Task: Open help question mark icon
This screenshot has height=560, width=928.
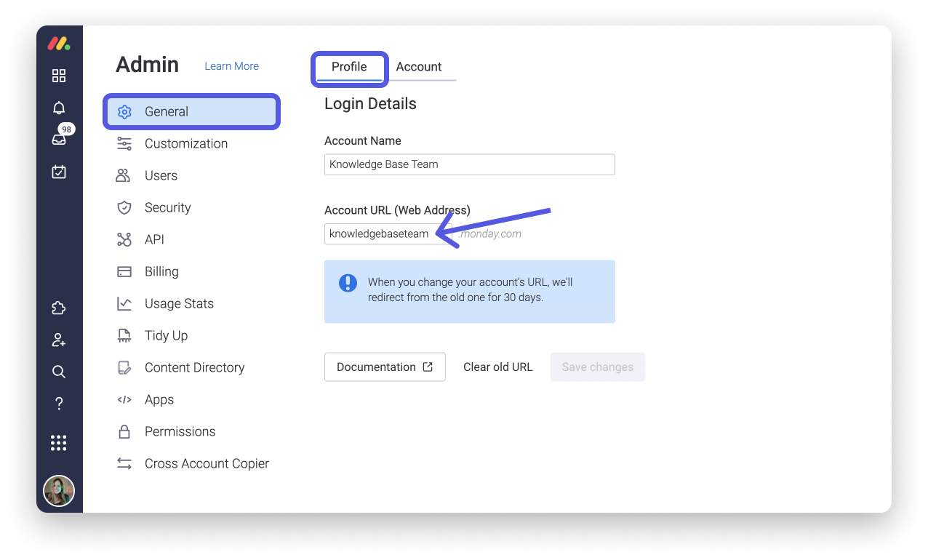Action: click(x=59, y=404)
